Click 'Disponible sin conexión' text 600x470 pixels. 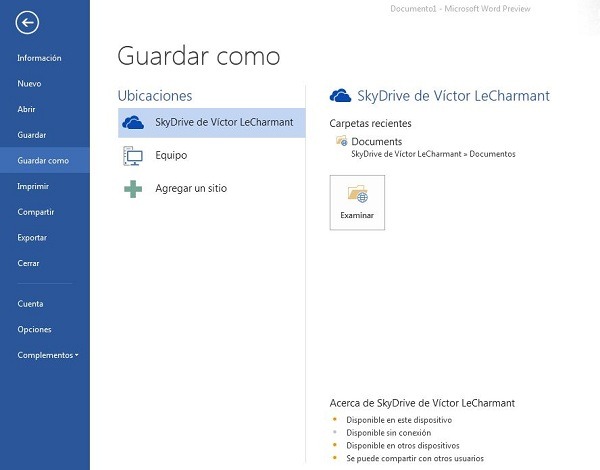click(x=389, y=432)
